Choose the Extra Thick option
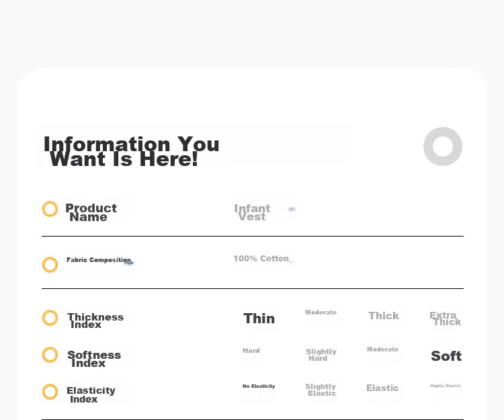The height and width of the screenshot is (420, 504). [445, 319]
